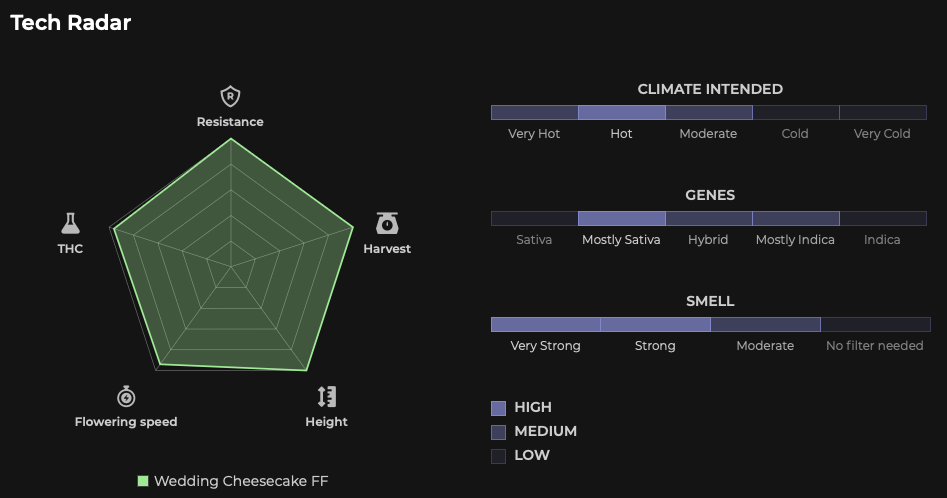Image resolution: width=947 pixels, height=498 pixels.
Task: Click the Very Strong smell segment
Action: pos(545,324)
